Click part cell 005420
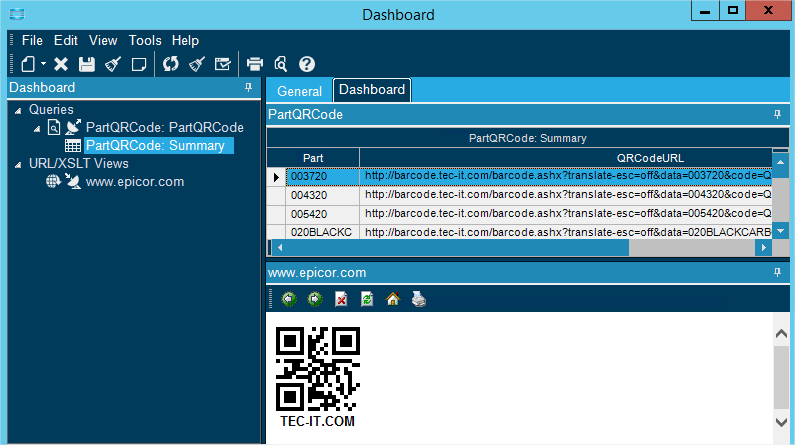 point(322,214)
